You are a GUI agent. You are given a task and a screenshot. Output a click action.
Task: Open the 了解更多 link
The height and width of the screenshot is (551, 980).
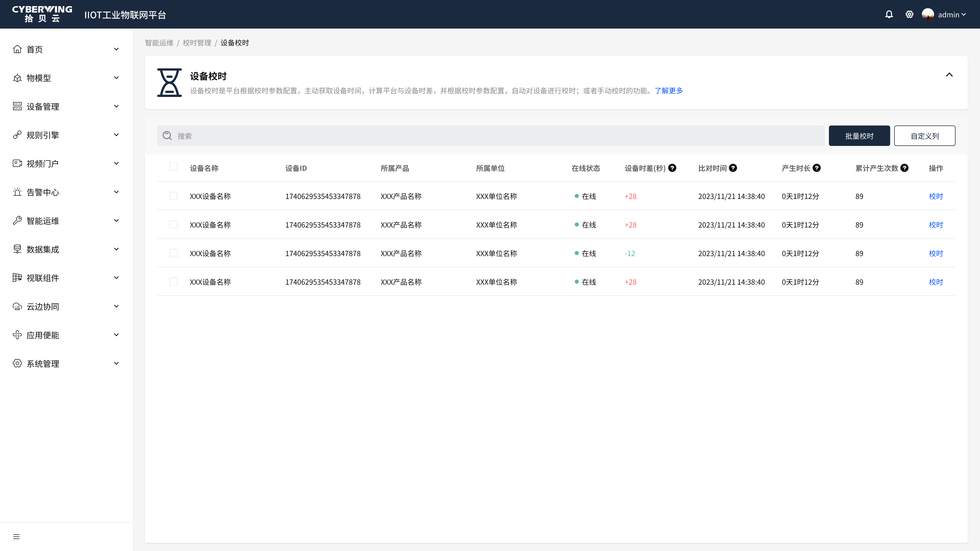click(x=668, y=91)
